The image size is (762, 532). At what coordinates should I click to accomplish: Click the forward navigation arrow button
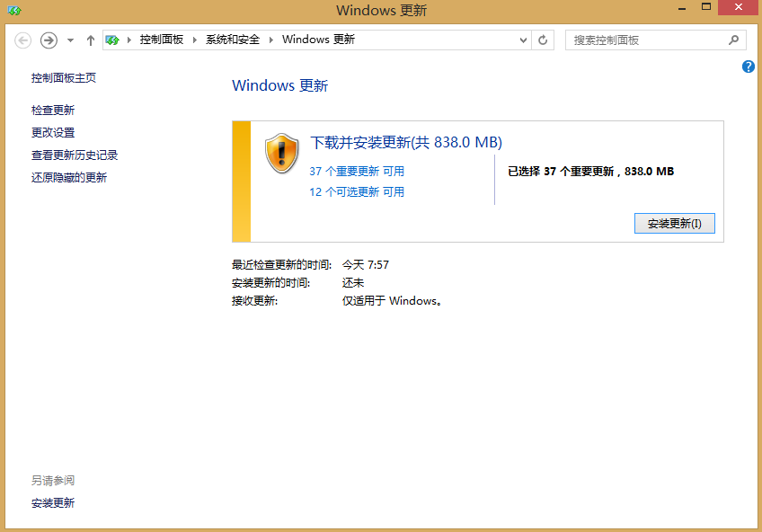click(x=49, y=40)
